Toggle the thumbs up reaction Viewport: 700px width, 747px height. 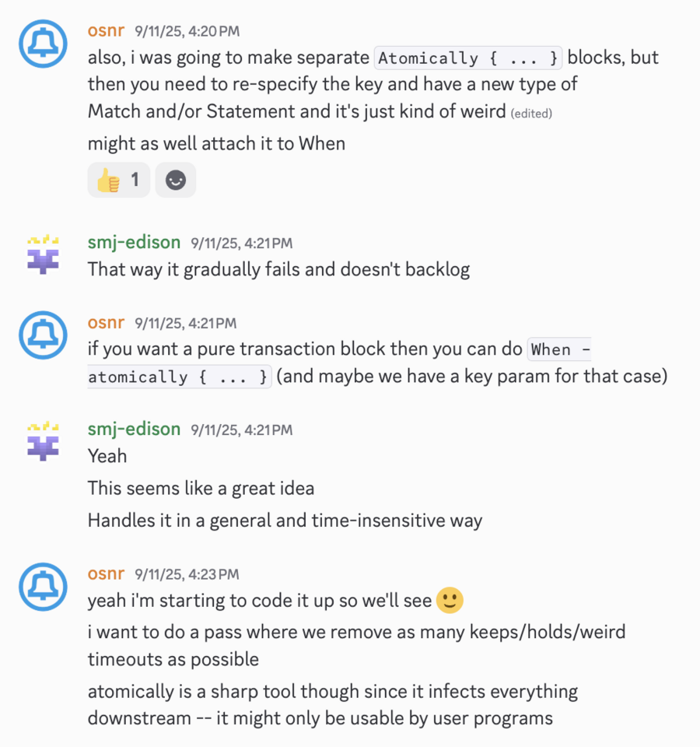click(118, 181)
